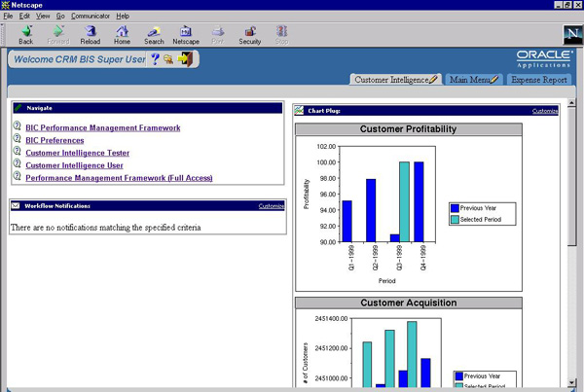Click the pencil icon on Customer Intelligence tab
This screenshot has width=584, height=392.
click(433, 80)
